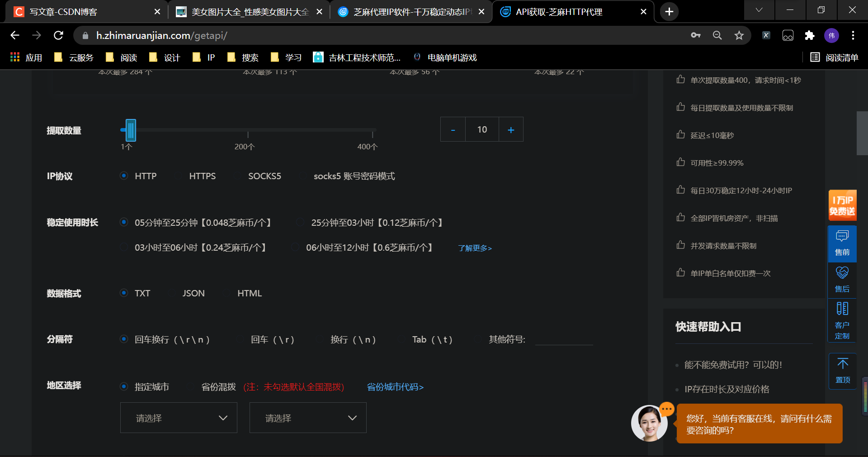Open the 设计 bookmark folder
Image resolution: width=868 pixels, height=457 pixels.
[165, 57]
